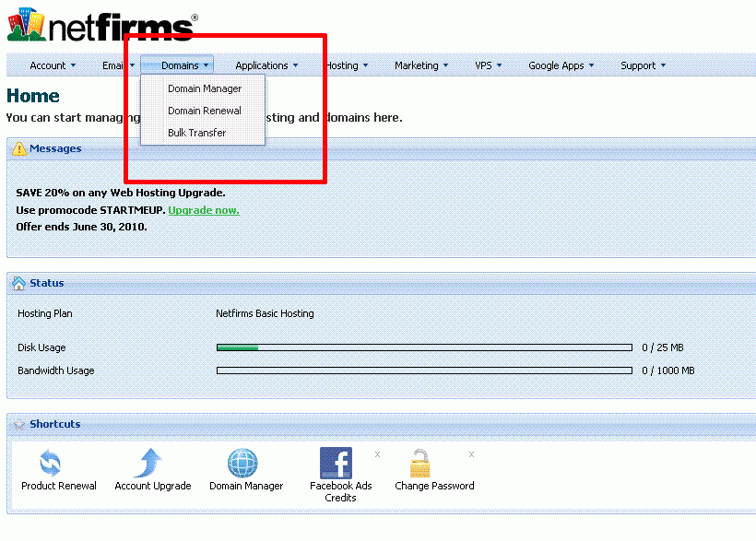Open the Domain Manager globe icon

[242, 463]
